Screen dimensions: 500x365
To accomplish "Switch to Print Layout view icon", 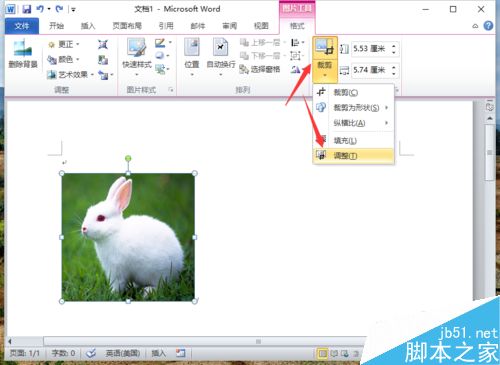I will 322,353.
